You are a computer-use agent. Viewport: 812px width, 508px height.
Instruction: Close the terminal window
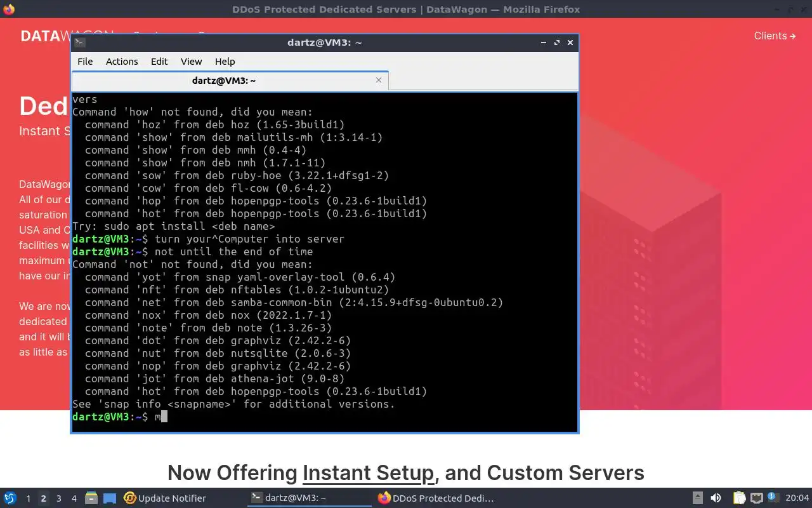tap(570, 43)
